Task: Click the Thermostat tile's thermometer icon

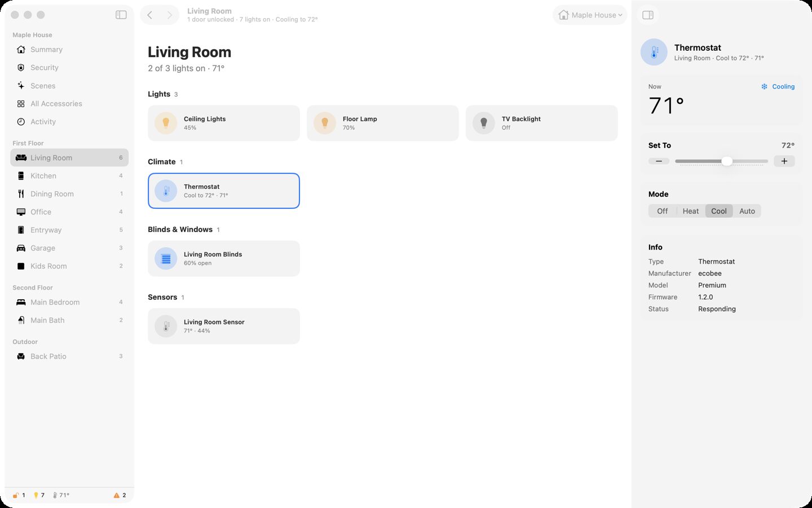Action: 166,191
